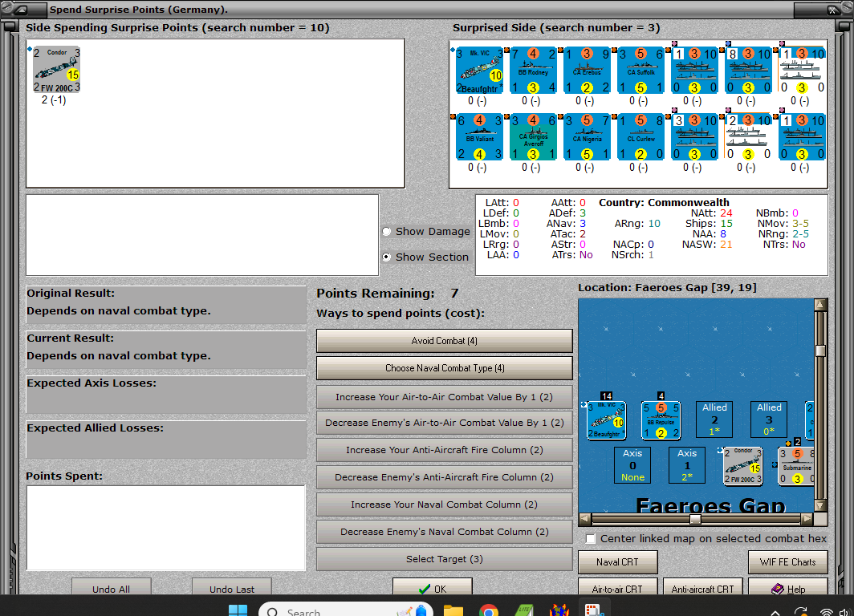This screenshot has width=854, height=616.
Task: Click the Allied 2 sea-box marker
Action: pyautogui.click(x=714, y=419)
